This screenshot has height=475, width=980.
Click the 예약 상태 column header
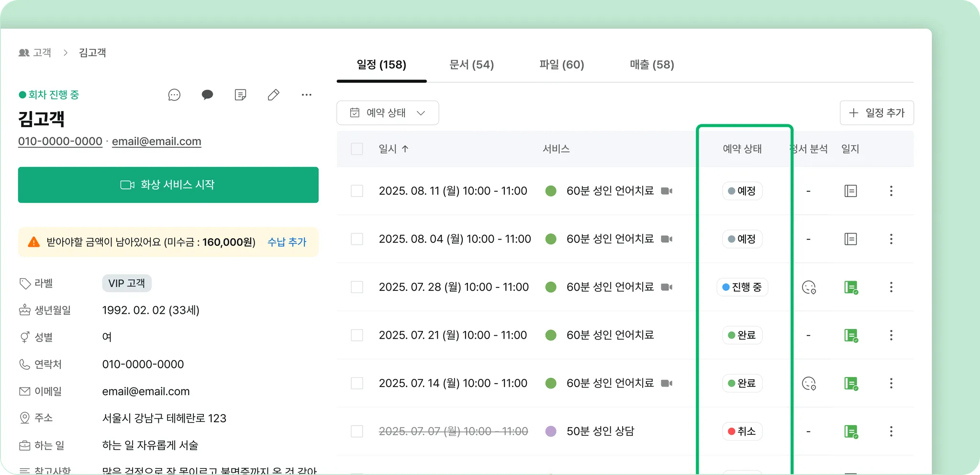point(742,149)
